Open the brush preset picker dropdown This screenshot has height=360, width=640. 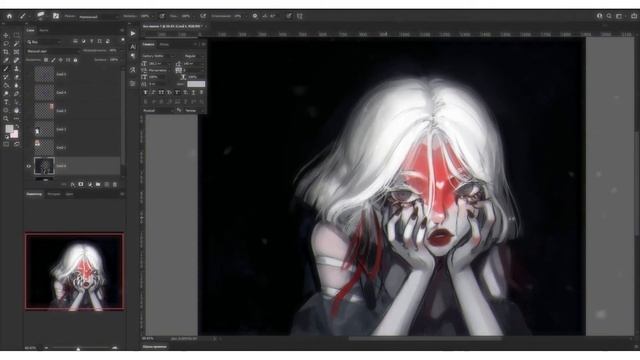click(x=42, y=16)
